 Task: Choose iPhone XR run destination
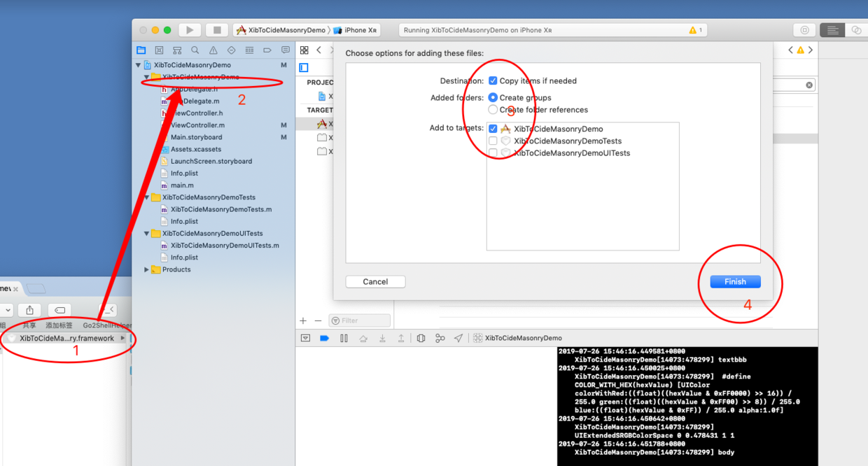(x=356, y=30)
